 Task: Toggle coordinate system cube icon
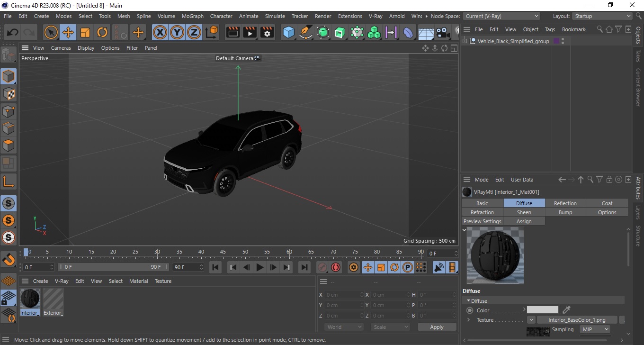pyautogui.click(x=212, y=33)
